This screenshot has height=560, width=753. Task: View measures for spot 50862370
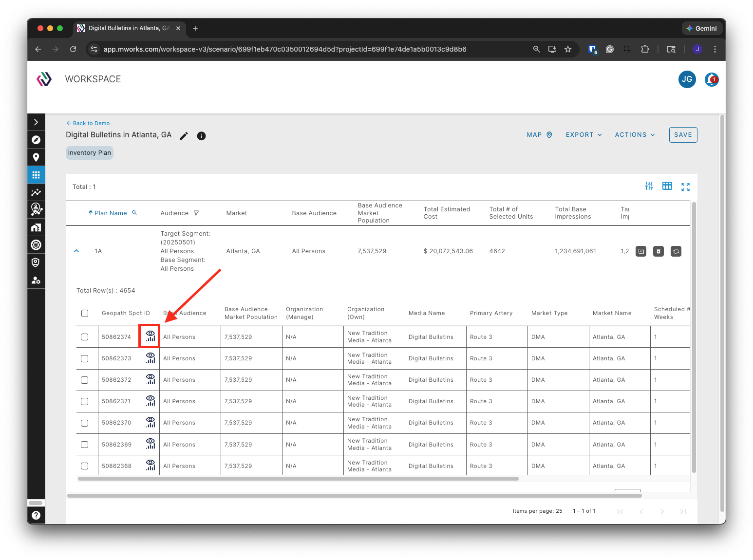click(151, 422)
